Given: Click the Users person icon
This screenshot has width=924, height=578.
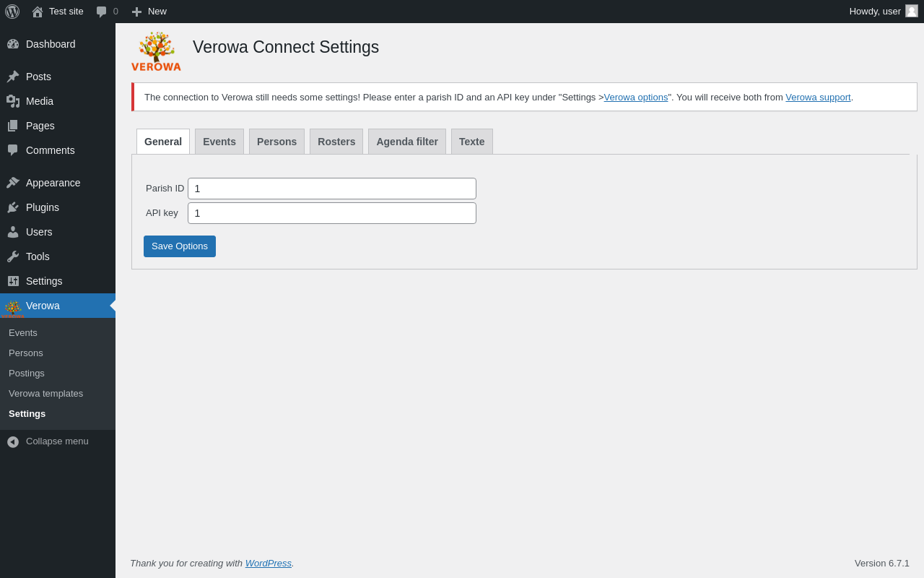Looking at the screenshot, I should coord(13,232).
